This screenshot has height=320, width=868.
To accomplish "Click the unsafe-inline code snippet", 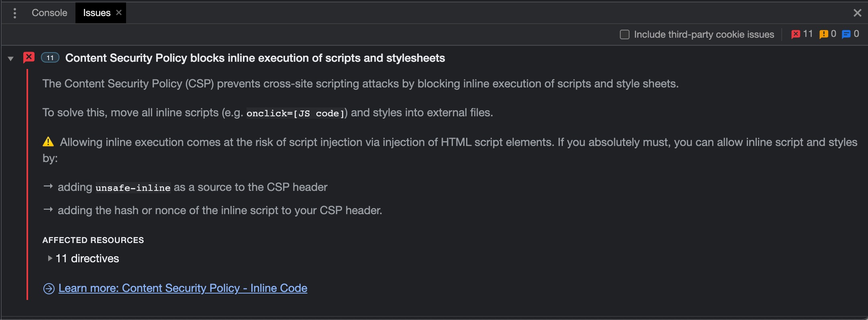I will 133,188.
